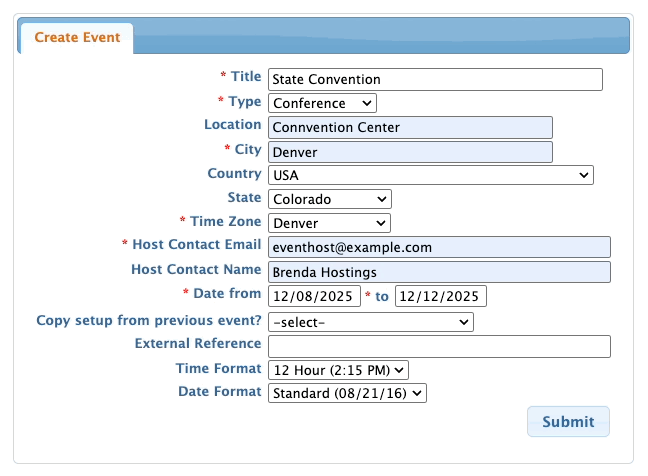Open the State dropdown showing Colorado

pos(329,199)
